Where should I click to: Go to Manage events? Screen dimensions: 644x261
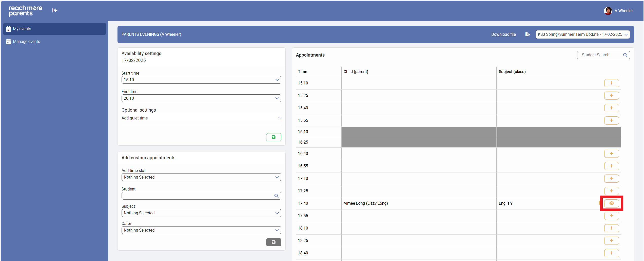click(27, 42)
